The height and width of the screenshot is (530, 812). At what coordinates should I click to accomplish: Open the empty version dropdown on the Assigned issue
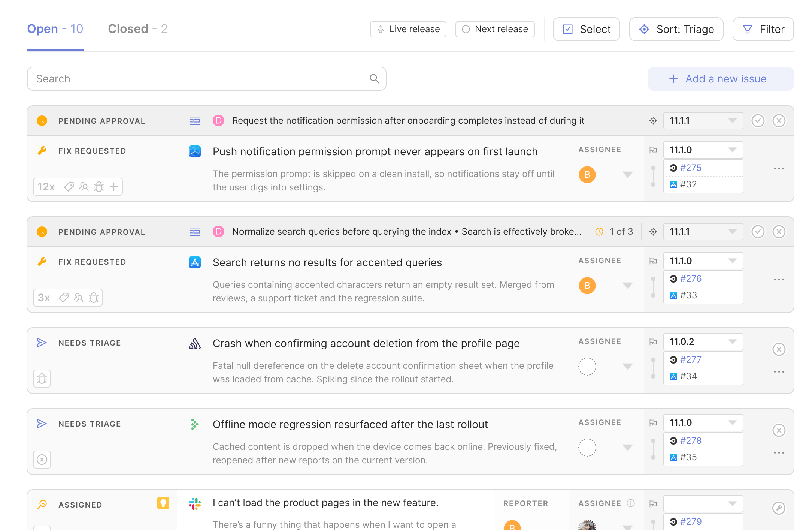click(703, 504)
